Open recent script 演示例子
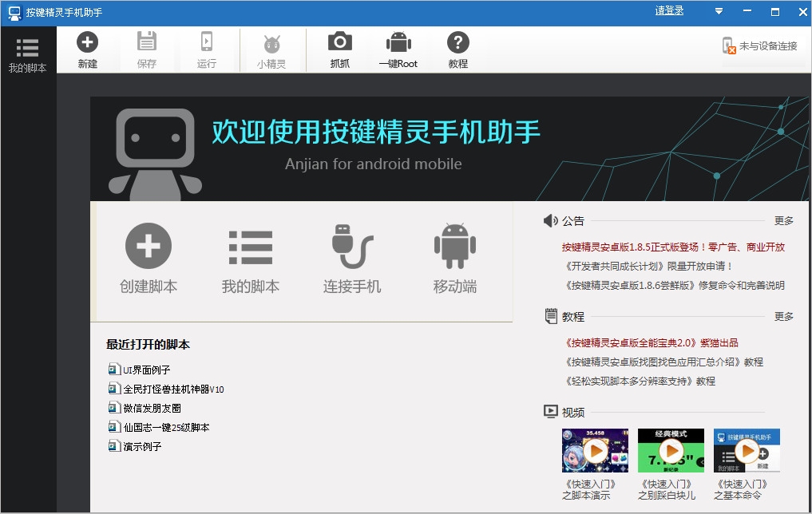 pyautogui.click(x=142, y=446)
